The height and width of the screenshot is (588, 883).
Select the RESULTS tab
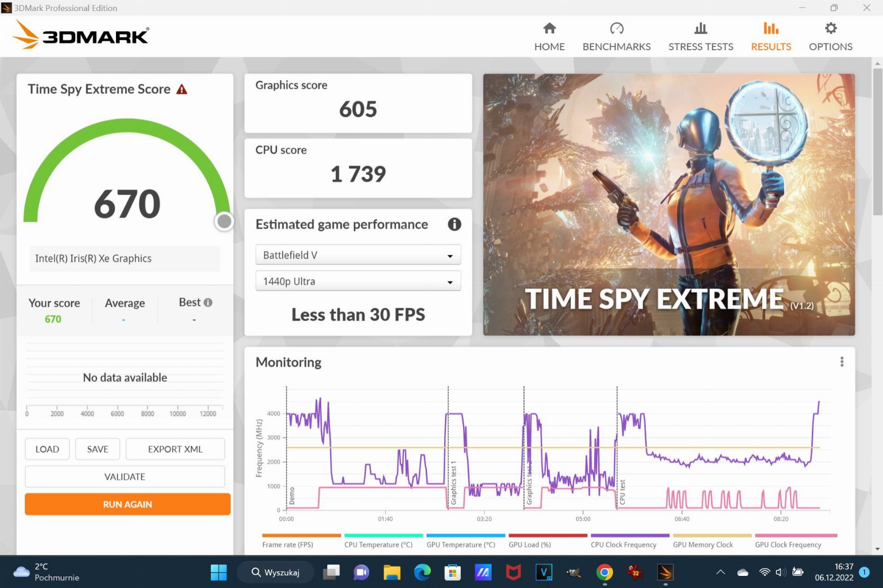click(x=771, y=37)
